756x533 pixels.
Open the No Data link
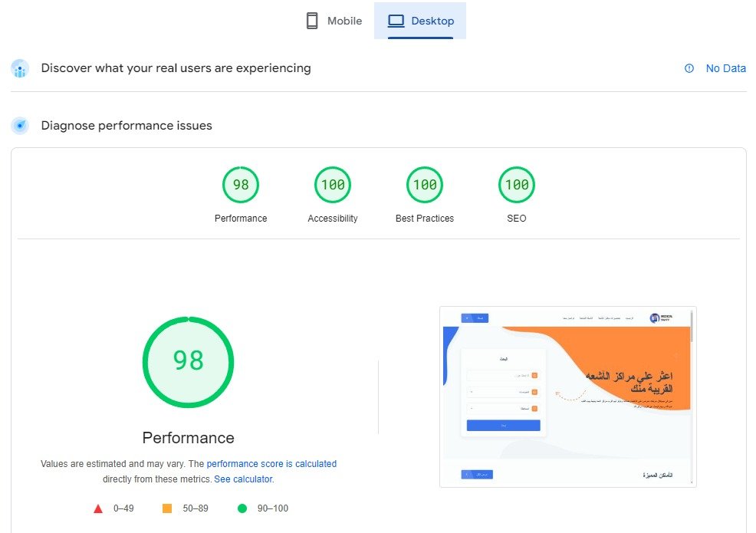[725, 68]
